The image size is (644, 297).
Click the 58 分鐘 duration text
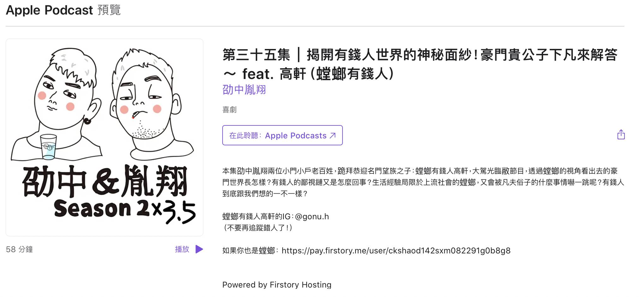[19, 249]
